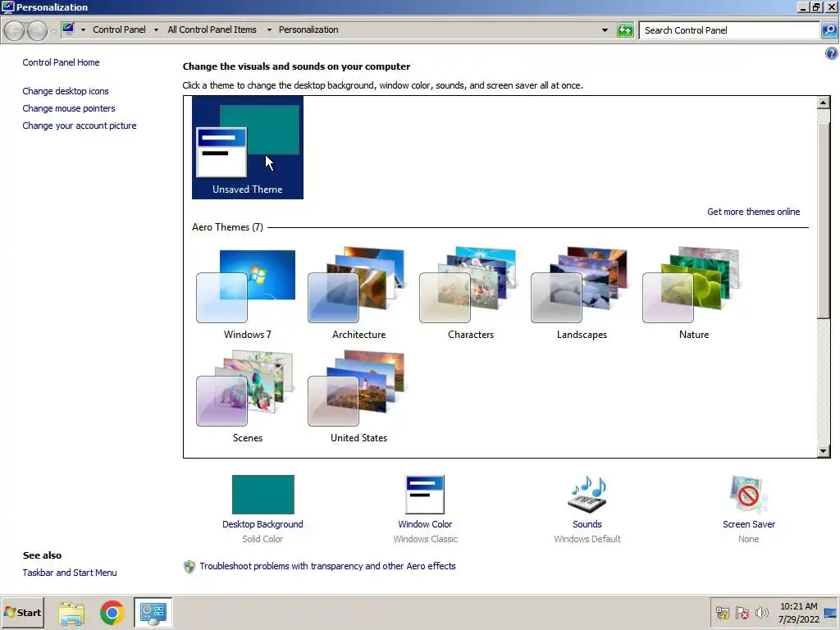Screen dimensions: 840x630
Task: Open Change mouse pointers
Action: click(69, 108)
